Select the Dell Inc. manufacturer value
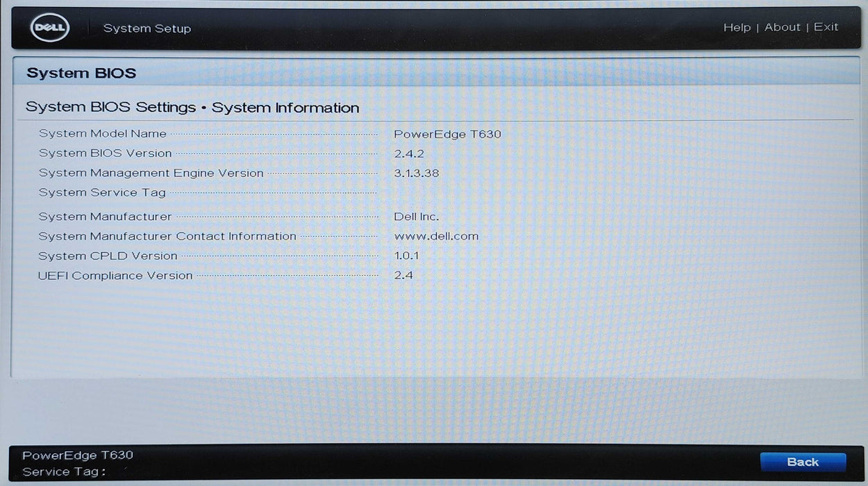The width and height of the screenshot is (868, 486). click(x=417, y=217)
